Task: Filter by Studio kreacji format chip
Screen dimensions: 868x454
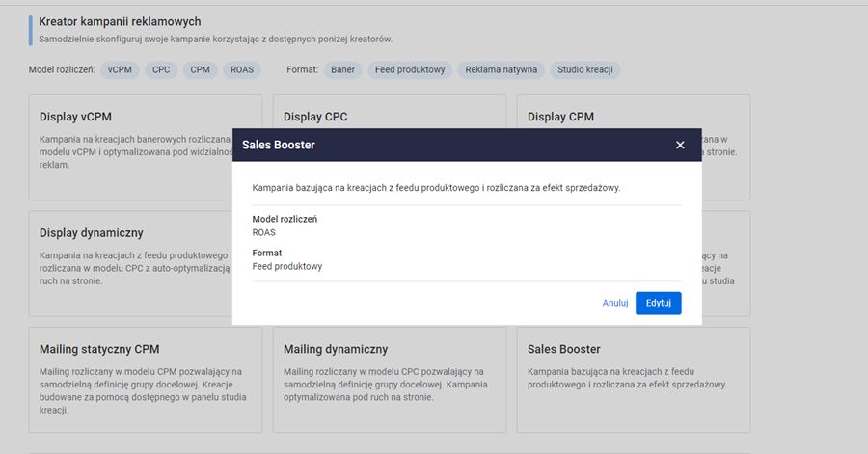Action: [585, 69]
